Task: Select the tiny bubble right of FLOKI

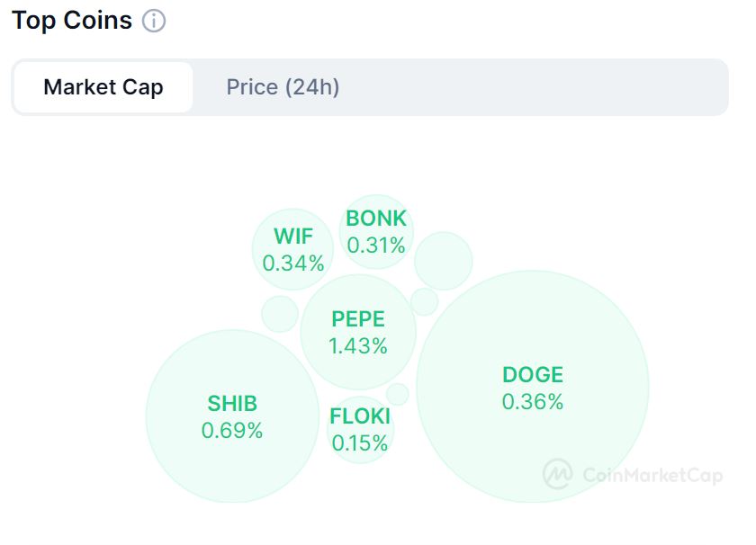Action: [398, 394]
